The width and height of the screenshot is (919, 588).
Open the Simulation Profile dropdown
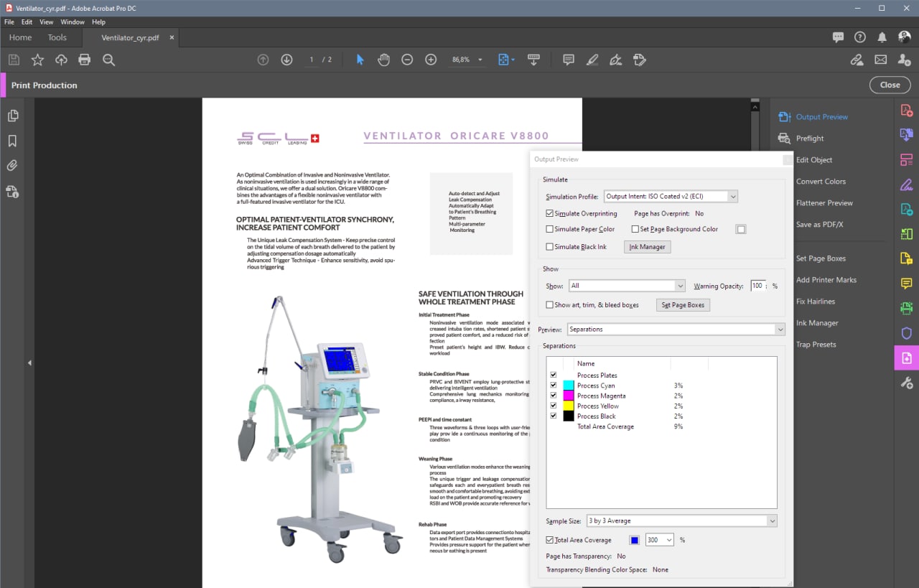click(x=671, y=196)
